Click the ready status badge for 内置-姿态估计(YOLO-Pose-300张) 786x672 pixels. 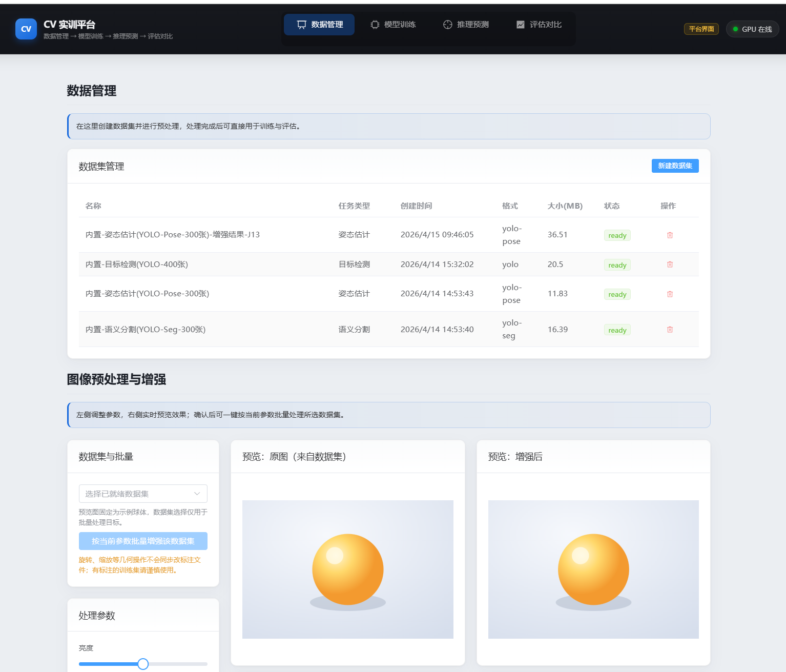pyautogui.click(x=617, y=294)
